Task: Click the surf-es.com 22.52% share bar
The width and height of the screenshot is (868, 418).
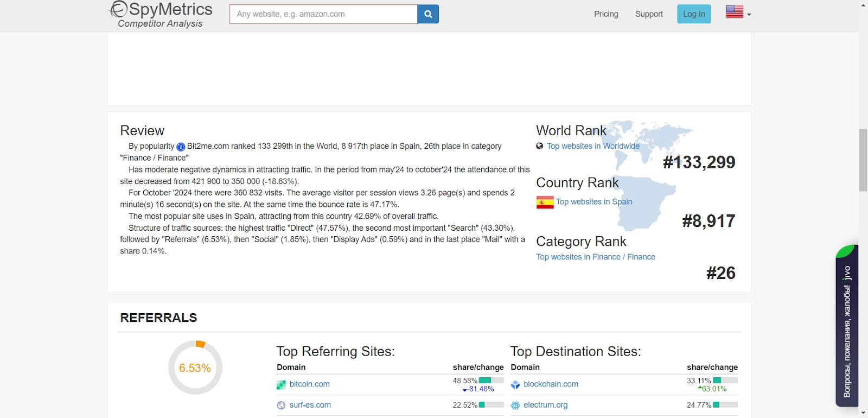Action: [492, 405]
